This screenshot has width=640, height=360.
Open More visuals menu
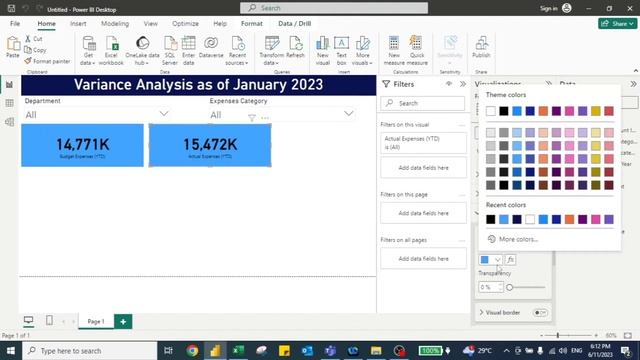362,51
